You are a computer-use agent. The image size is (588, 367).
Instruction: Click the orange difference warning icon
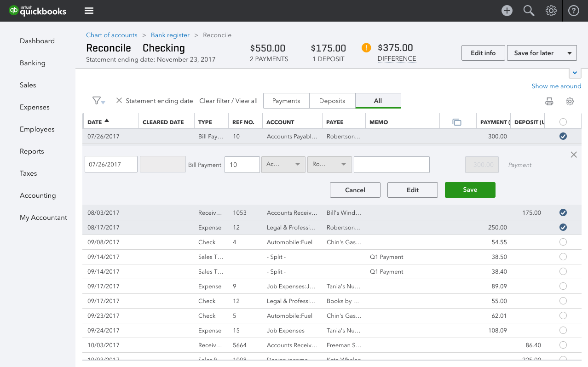[x=366, y=47]
